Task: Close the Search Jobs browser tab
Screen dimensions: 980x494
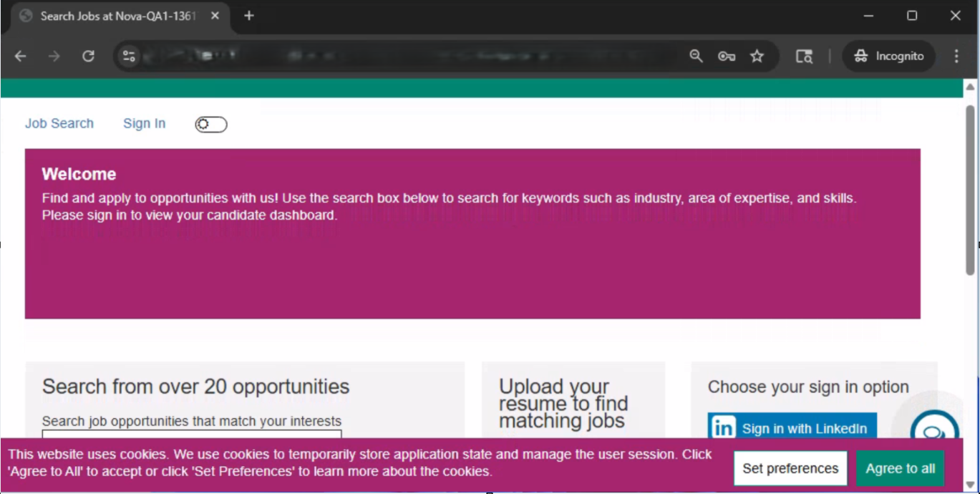Action: [215, 16]
